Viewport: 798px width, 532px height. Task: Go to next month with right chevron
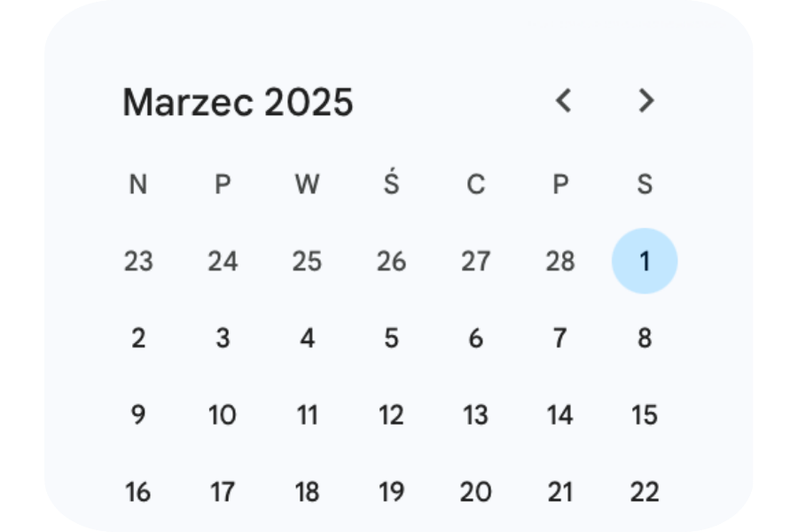pos(646,101)
